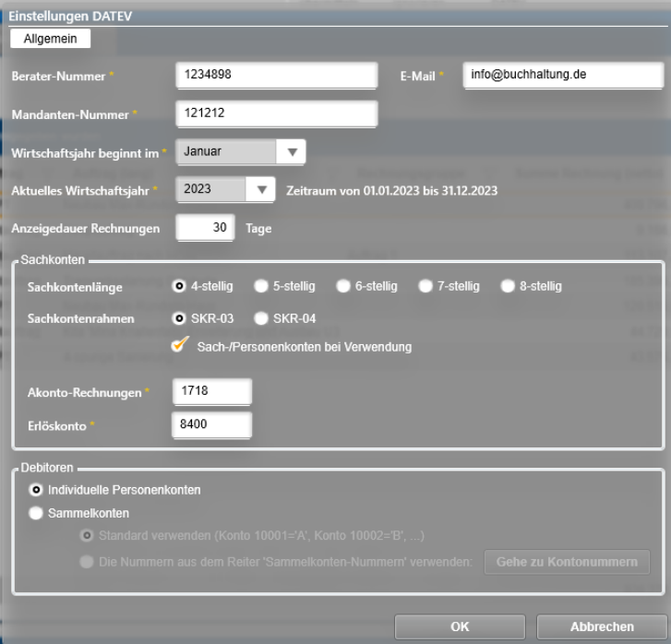
Task: Click the Erlöskonto input field
Action: [x=212, y=425]
